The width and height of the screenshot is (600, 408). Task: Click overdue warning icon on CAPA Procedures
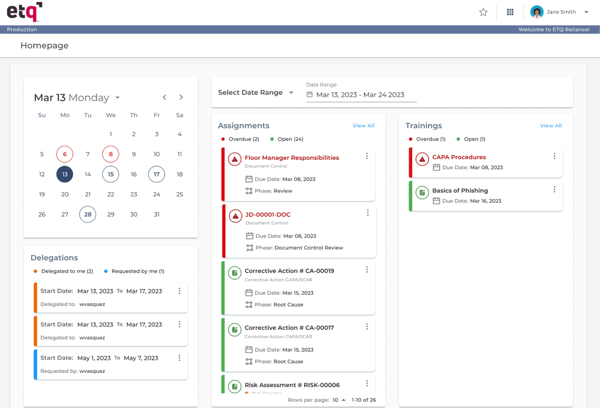pyautogui.click(x=422, y=159)
